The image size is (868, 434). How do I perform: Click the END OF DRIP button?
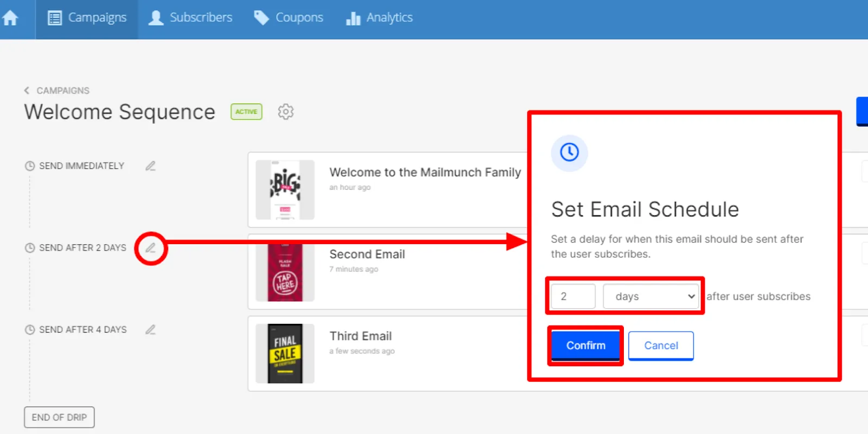click(x=59, y=417)
